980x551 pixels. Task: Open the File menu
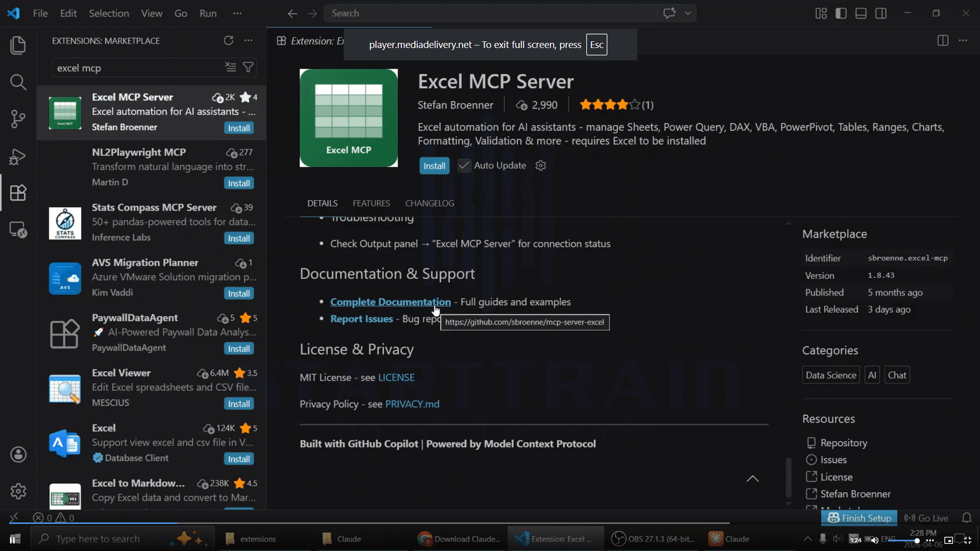click(40, 13)
